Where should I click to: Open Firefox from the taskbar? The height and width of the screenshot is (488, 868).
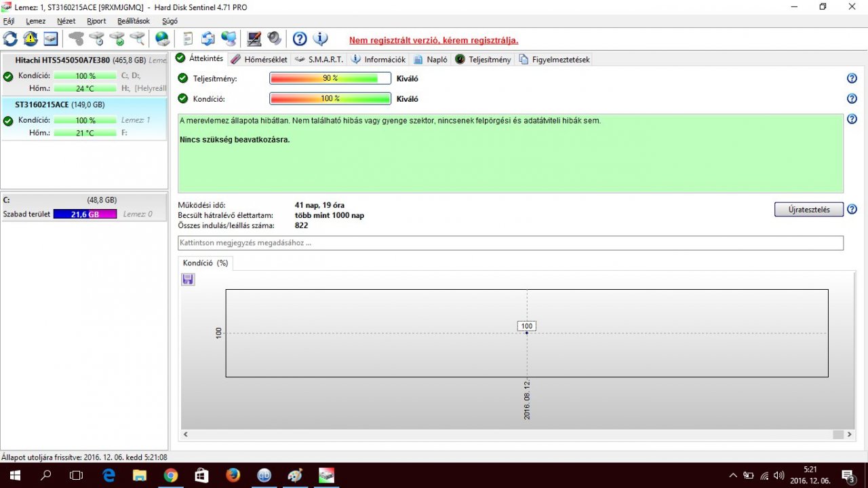tap(233, 475)
